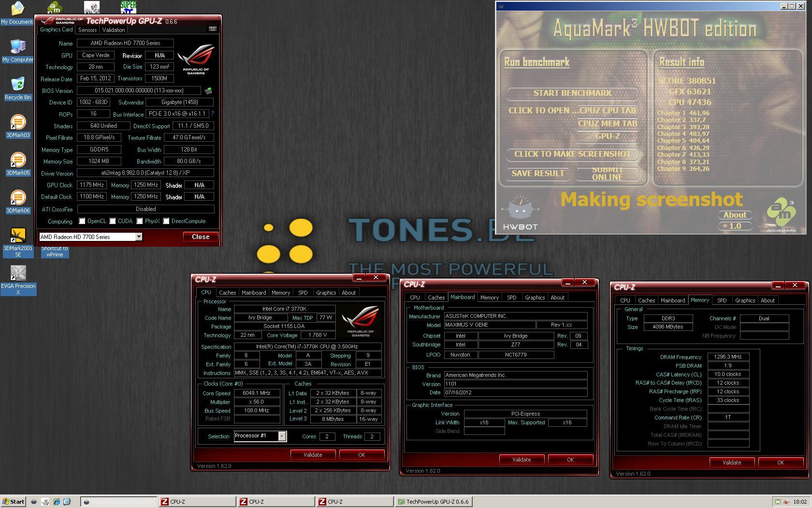Click the first quick launch icon beside Start

pos(34,502)
